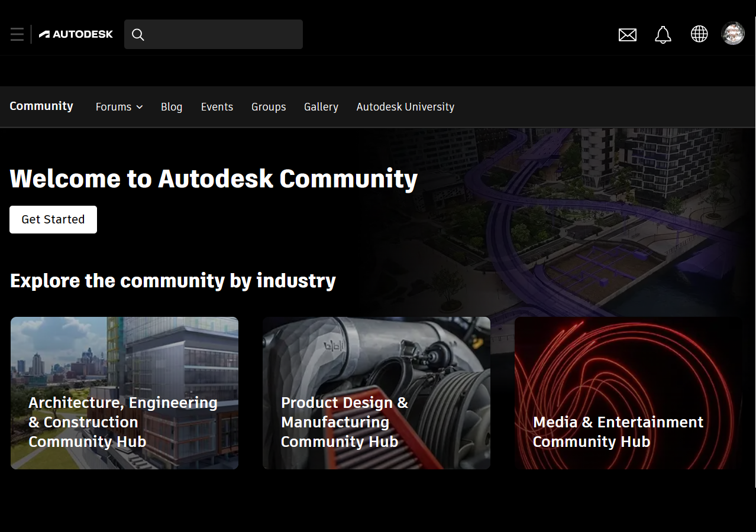Click the Autodesk logo
The height and width of the screenshot is (532, 756).
click(x=76, y=34)
